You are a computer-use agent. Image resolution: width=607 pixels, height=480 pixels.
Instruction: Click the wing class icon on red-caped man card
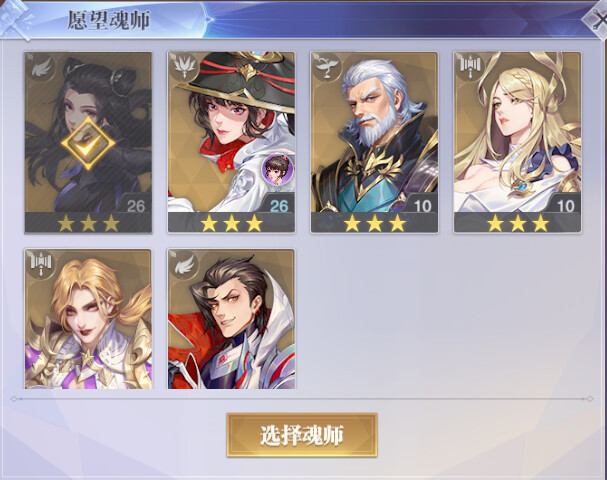184,264
